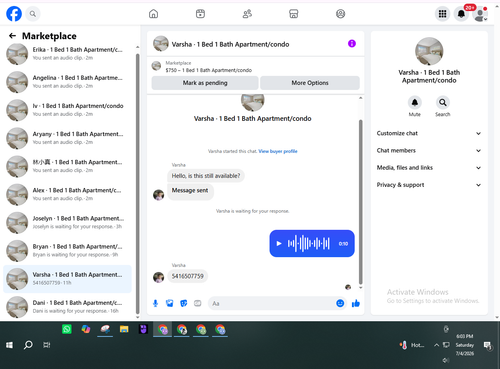The image size is (500, 369).
Task: Open Angelina conversation
Action: 68,82
